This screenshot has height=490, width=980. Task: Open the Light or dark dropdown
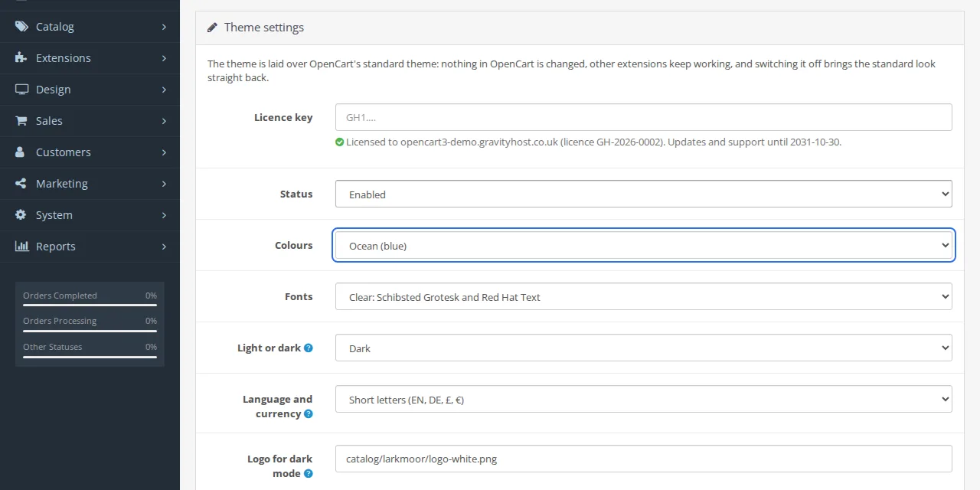[644, 348]
